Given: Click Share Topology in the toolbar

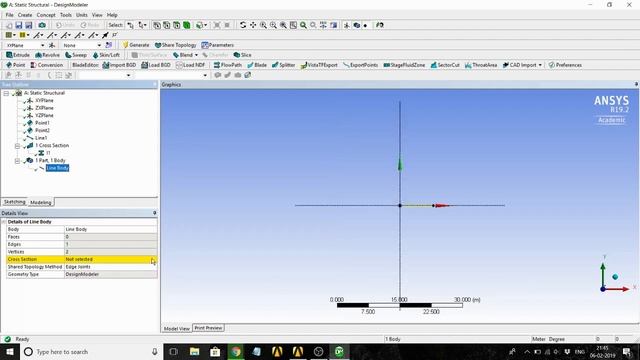Looking at the screenshot, I should pos(176,45).
